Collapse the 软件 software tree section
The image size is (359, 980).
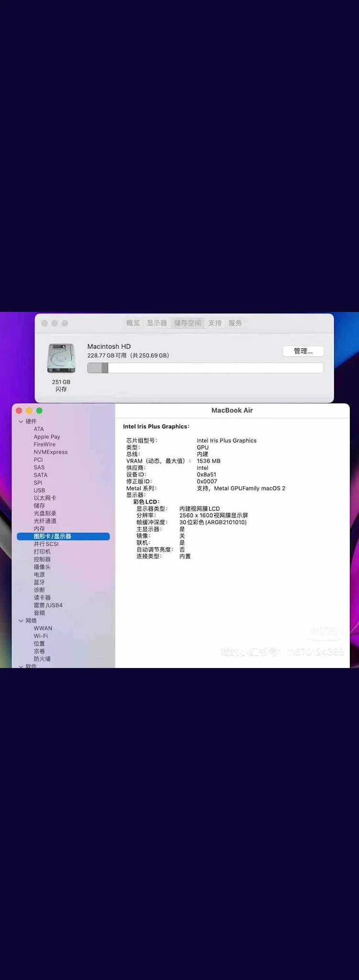21,666
